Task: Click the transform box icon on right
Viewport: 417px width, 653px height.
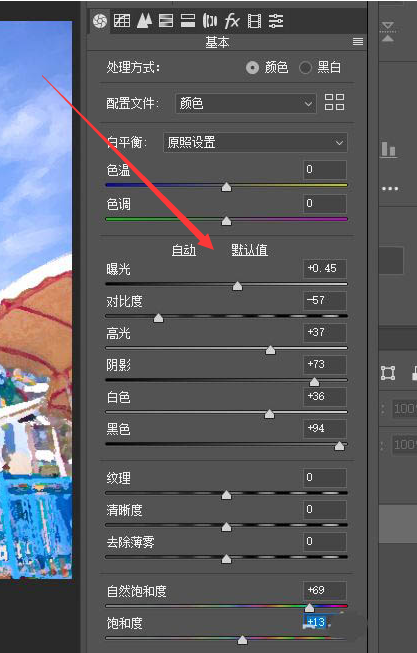Action: [388, 373]
